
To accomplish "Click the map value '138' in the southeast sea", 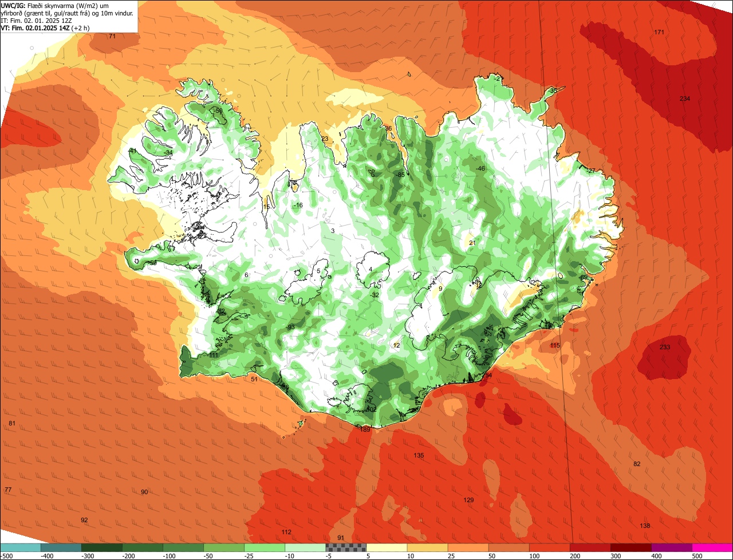I will coord(645,526).
